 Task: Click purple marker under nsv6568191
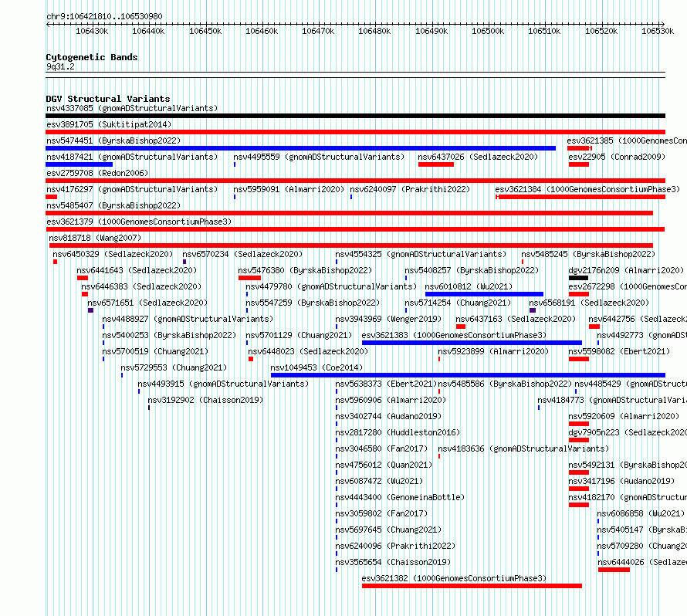(533, 310)
